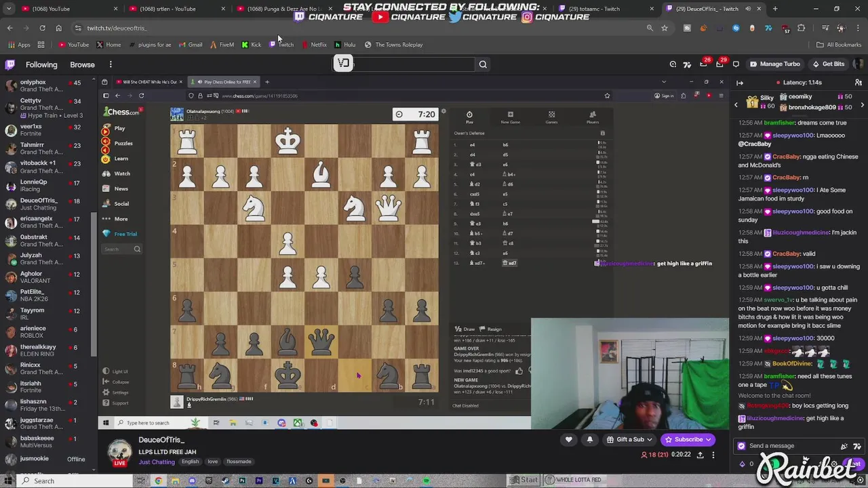Open the Apps grid bookmark
The width and height of the screenshot is (868, 488).
click(x=19, y=45)
